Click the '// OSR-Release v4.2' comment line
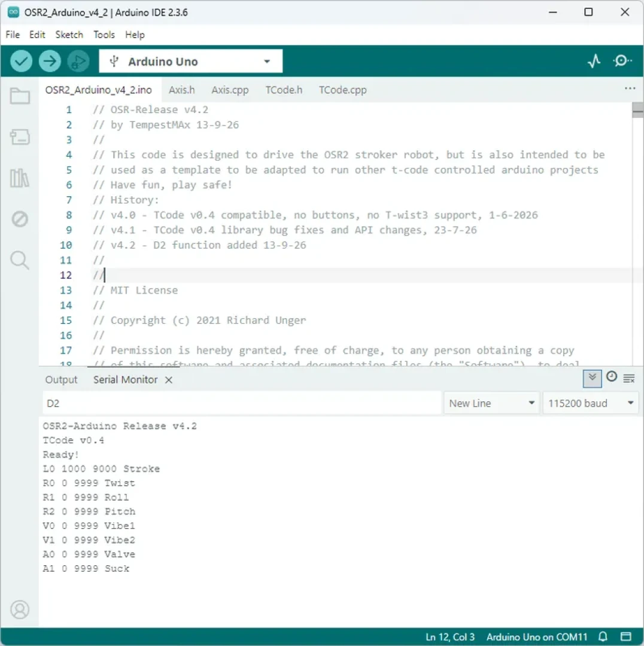This screenshot has height=646, width=644. (150, 109)
